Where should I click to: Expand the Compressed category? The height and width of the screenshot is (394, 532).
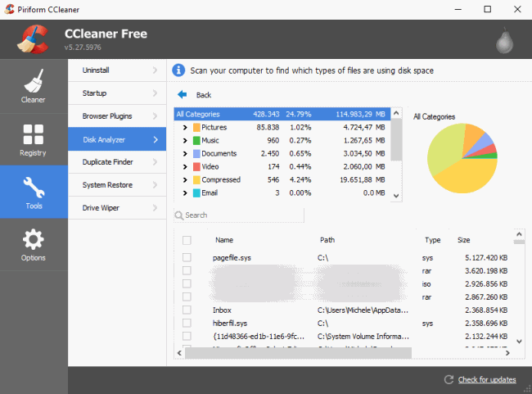tap(185, 179)
